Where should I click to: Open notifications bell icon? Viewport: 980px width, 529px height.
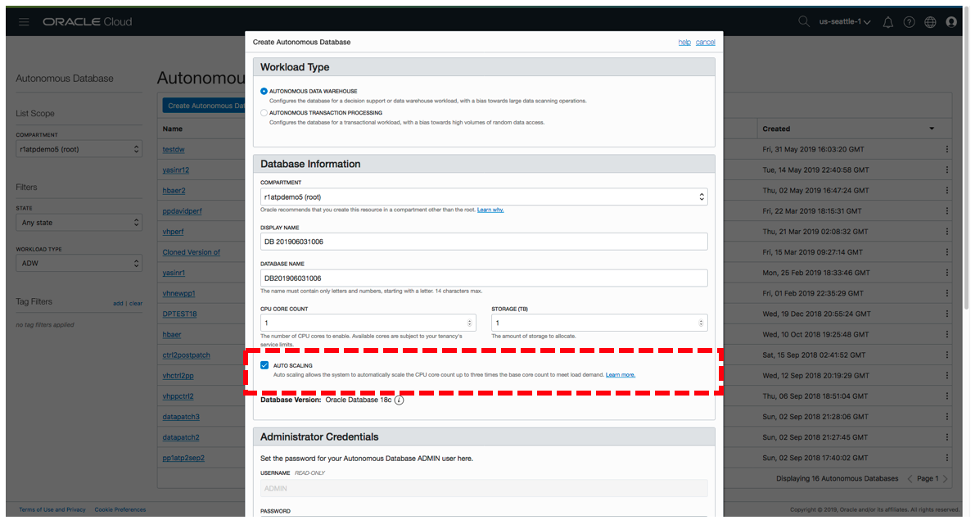pos(887,22)
